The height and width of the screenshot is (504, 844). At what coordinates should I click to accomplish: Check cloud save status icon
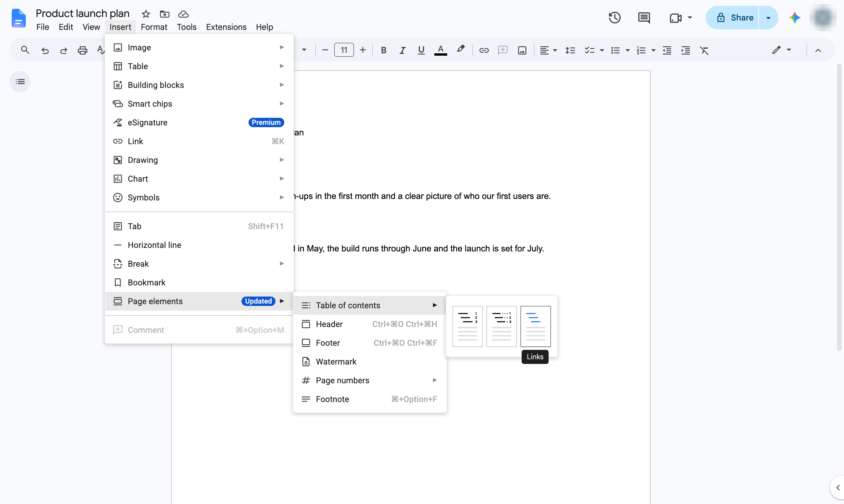click(183, 14)
